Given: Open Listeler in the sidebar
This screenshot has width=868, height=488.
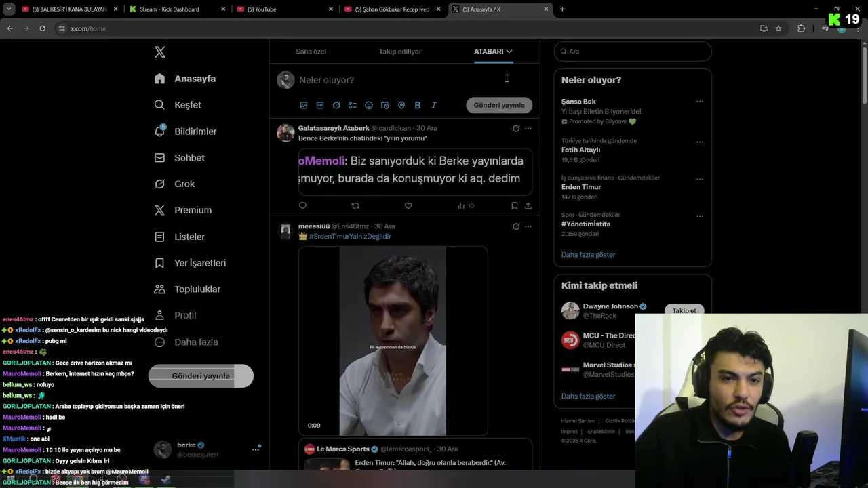Looking at the screenshot, I should (180, 237).
